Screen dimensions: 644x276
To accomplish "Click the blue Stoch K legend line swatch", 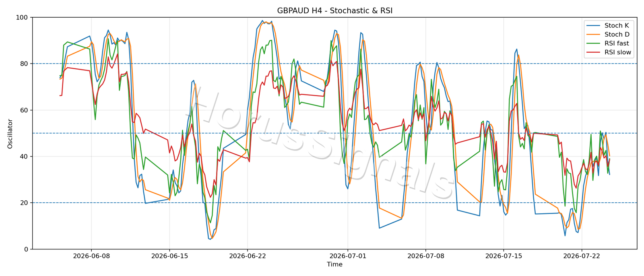I will [x=594, y=26].
